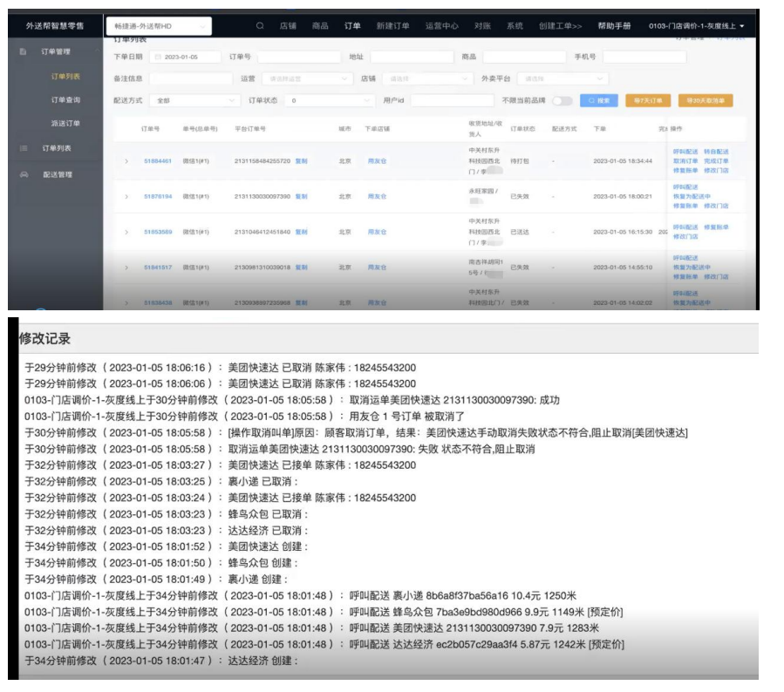Click 呼叫配送 for order 51853569
This screenshot has height=692, width=784.
pyautogui.click(x=685, y=227)
